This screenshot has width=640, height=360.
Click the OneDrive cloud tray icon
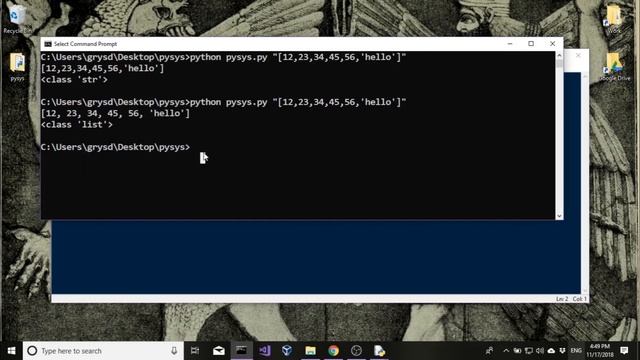tap(551, 351)
